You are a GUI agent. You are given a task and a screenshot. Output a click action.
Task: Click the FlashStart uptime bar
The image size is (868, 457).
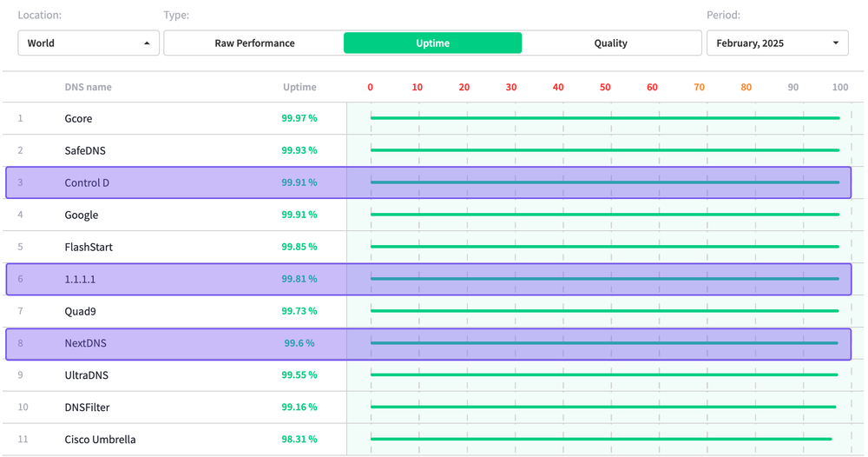pyautogui.click(x=604, y=247)
